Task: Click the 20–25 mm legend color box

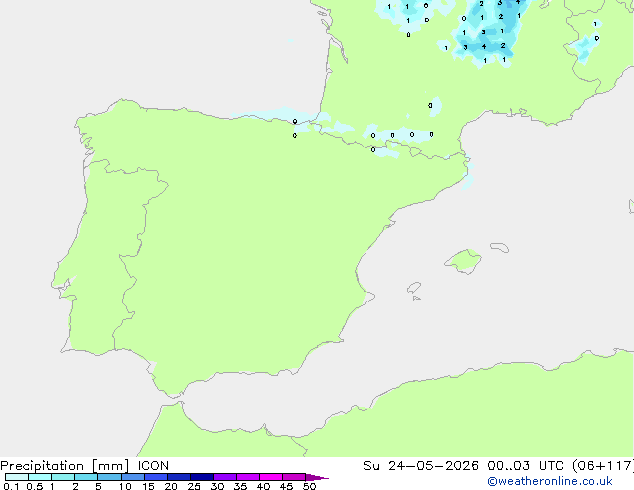Action: tap(179, 477)
